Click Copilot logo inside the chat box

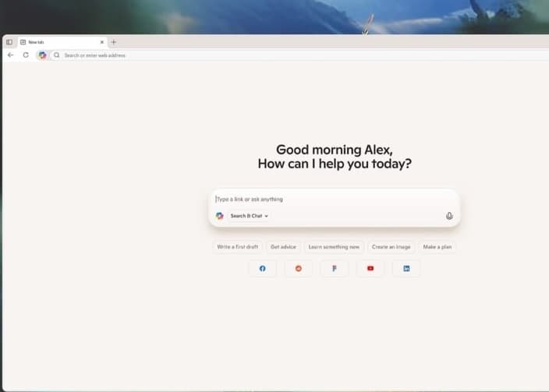pos(220,216)
